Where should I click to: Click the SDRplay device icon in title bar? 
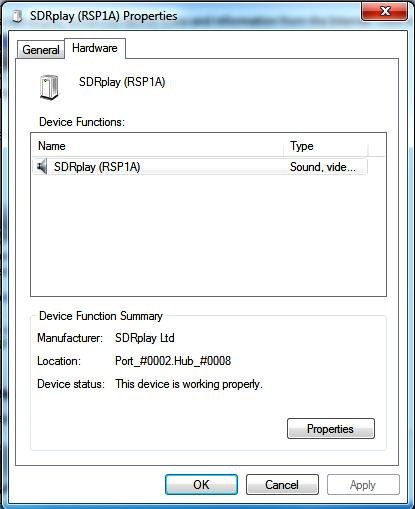pos(17,16)
